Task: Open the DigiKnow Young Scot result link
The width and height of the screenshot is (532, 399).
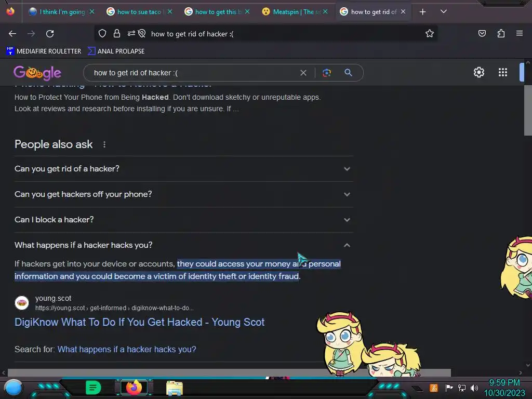Action: pos(139,322)
